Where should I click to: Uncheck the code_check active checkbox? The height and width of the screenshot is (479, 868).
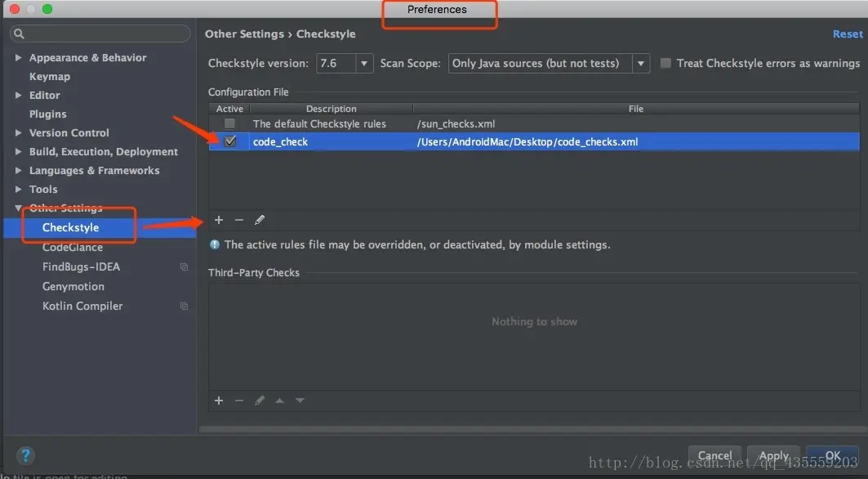tap(229, 141)
